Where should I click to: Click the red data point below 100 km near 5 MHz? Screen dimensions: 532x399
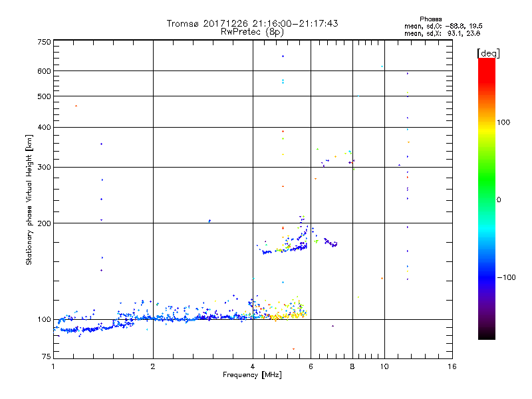[293, 348]
